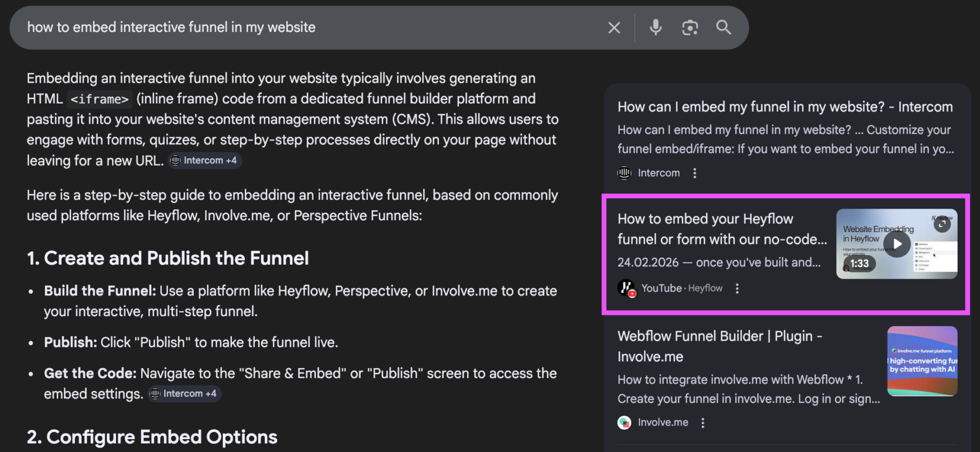Open Google Lens image search icon
Image resolution: width=980 pixels, height=452 pixels.
689,27
